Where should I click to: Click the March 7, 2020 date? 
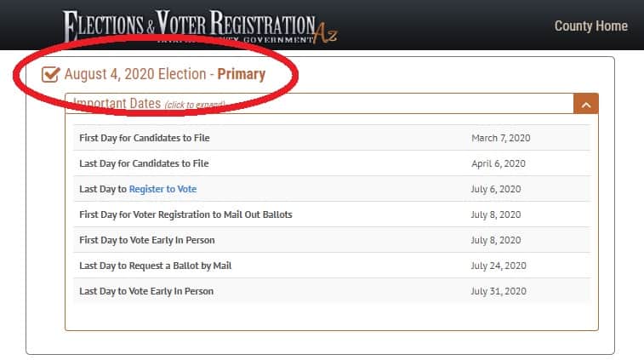click(x=501, y=138)
